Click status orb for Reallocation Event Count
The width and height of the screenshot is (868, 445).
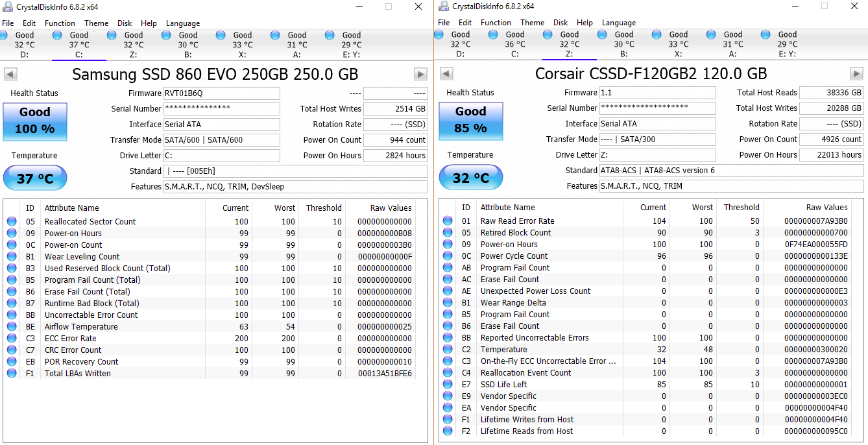448,373
